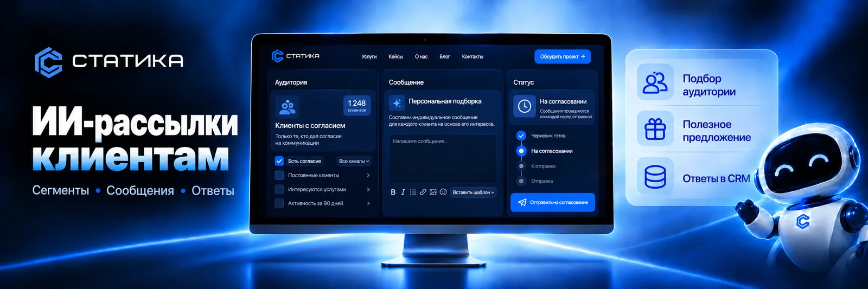Click the Отправить на согласование button
This screenshot has width=868, height=289.
pos(553,202)
